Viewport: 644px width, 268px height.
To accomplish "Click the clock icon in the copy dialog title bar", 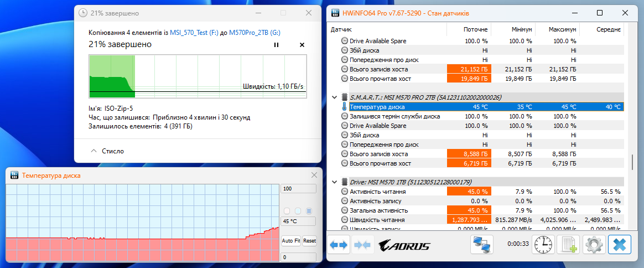I will click(x=83, y=13).
